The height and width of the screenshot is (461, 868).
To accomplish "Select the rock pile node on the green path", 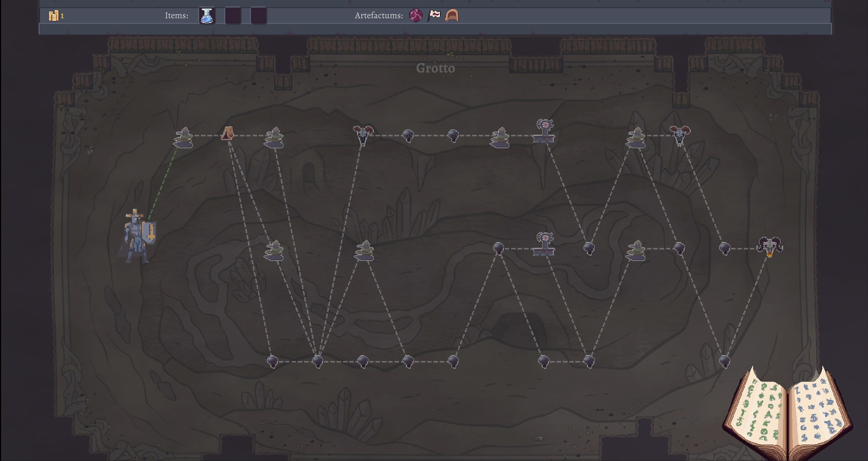I will pyautogui.click(x=183, y=138).
